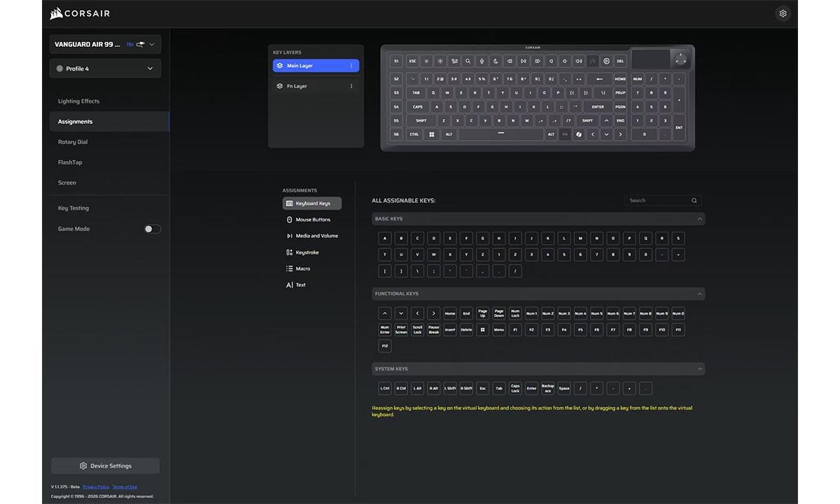Select the PGUP key on virtual keyboard
This screenshot has width=840, height=504.
(x=620, y=92)
